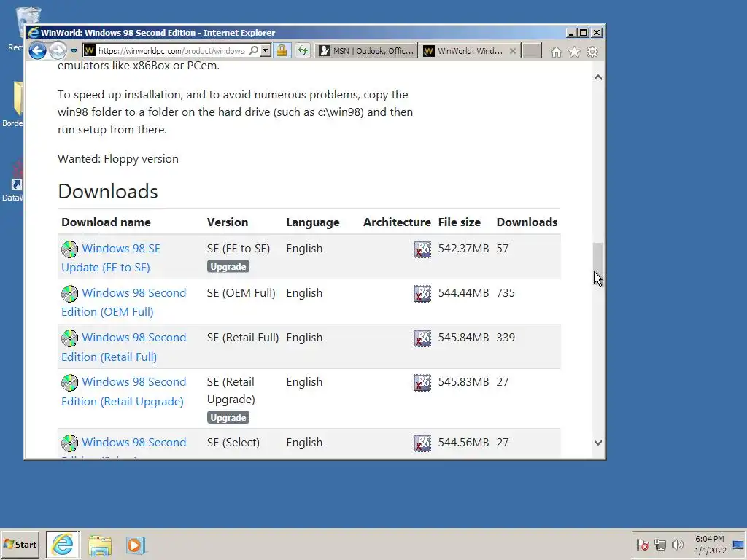
Task: Click Internet Explorer in the taskbar
Action: pos(63,544)
